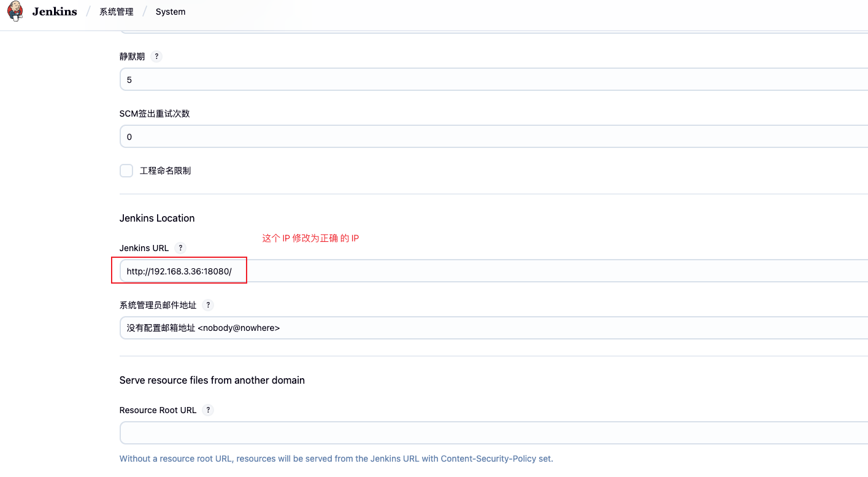Open help for 系统管理员邮件地址

[207, 305]
